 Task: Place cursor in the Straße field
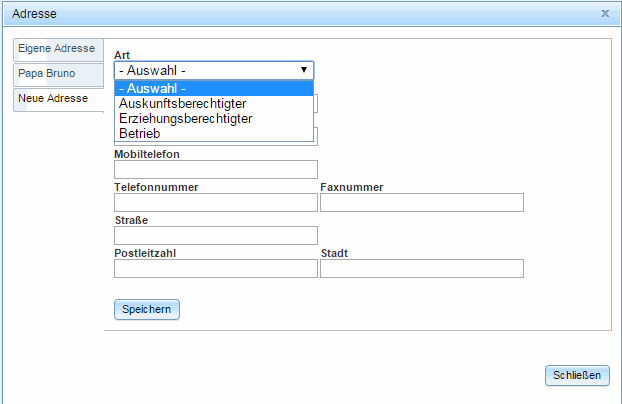215,236
